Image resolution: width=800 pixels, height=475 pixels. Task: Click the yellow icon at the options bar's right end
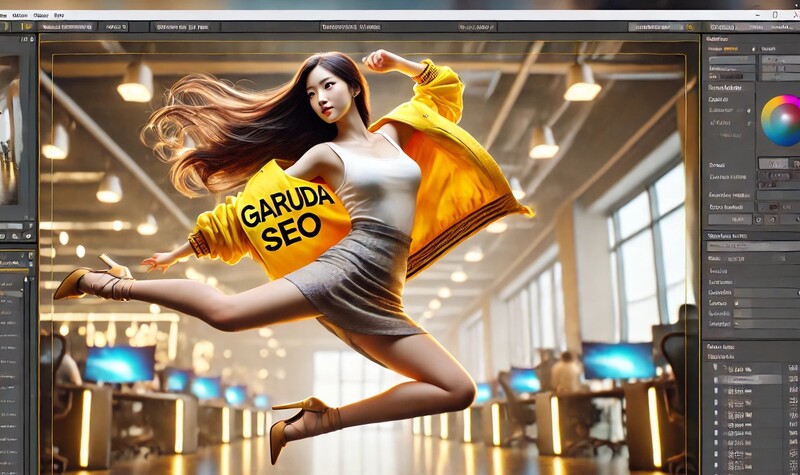[x=690, y=28]
